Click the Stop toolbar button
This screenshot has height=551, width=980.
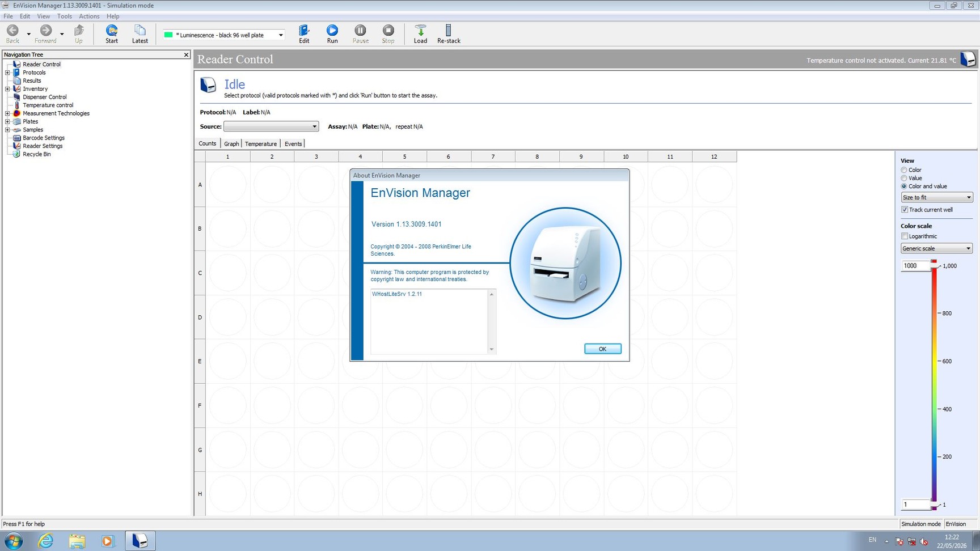point(388,33)
